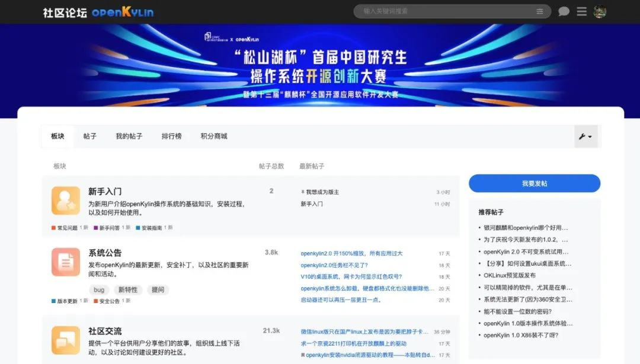The image size is (640, 364).
Task: Open recommended post 'OKLinux预览版发布'
Action: pyautogui.click(x=509, y=275)
